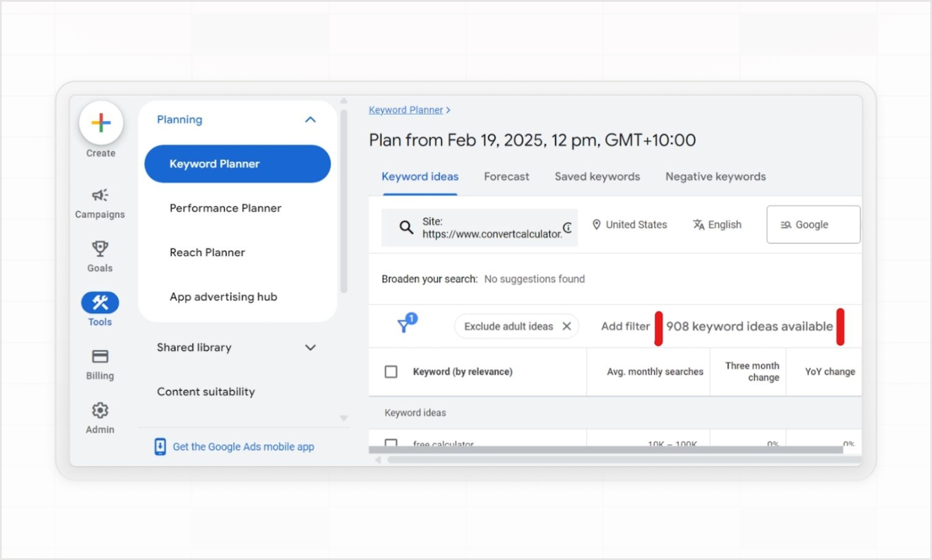Tick the select-all keywords checkbox
932x560 pixels.
(x=391, y=372)
